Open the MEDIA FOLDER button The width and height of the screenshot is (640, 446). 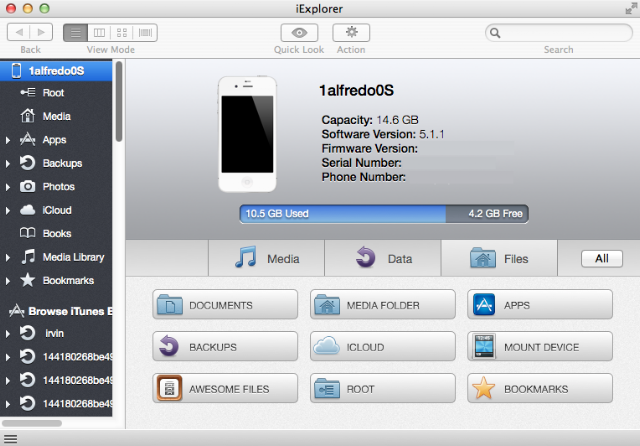[383, 305]
